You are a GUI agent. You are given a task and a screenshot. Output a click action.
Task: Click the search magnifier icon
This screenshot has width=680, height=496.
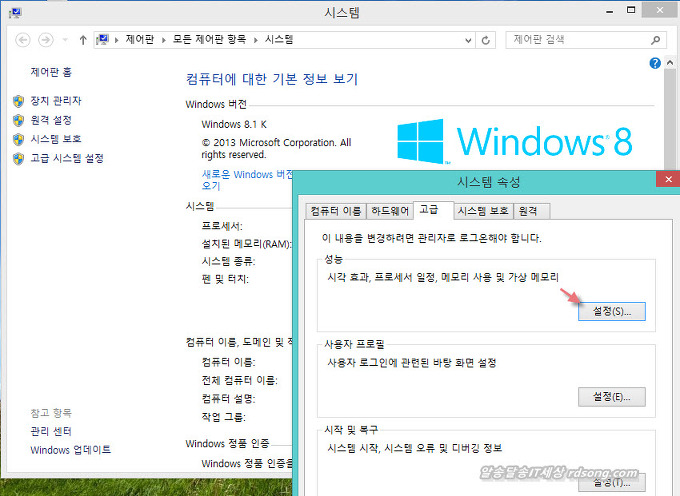tap(655, 40)
